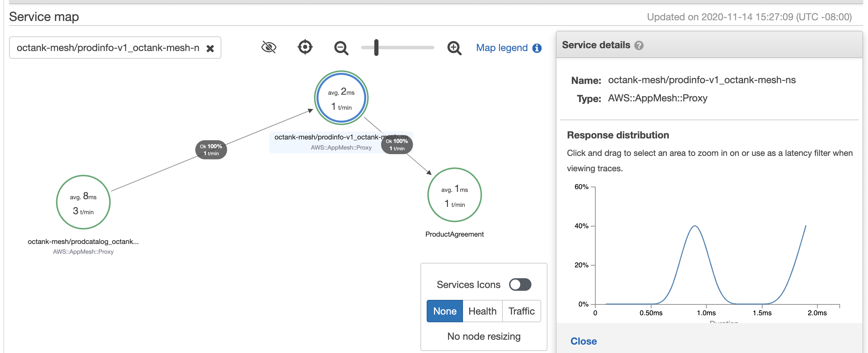Select the None node sizing option
Image resolution: width=868 pixels, height=353 pixels.
click(x=445, y=311)
